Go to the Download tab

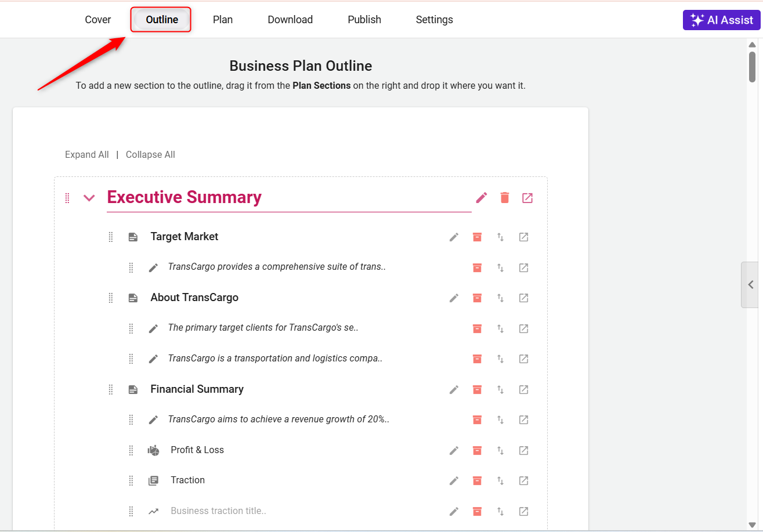pyautogui.click(x=290, y=20)
